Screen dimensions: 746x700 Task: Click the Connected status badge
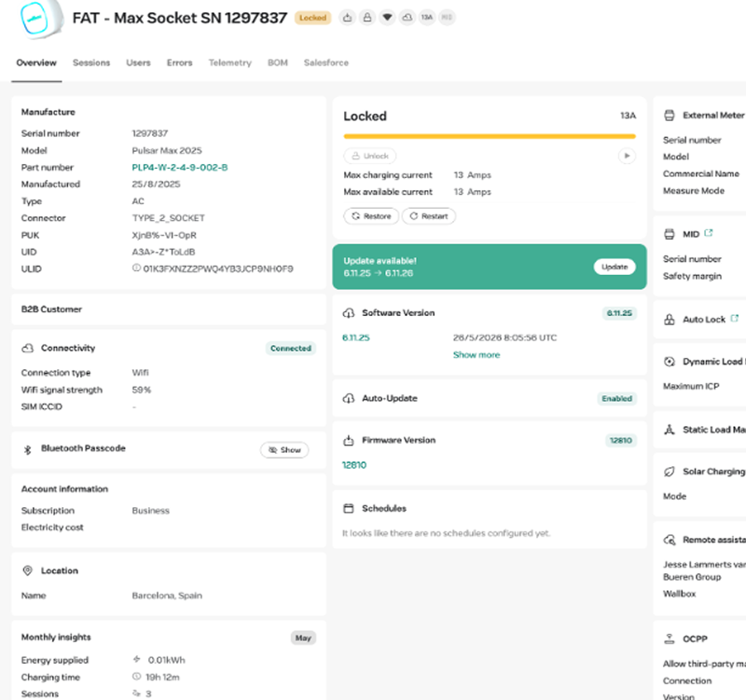(291, 348)
